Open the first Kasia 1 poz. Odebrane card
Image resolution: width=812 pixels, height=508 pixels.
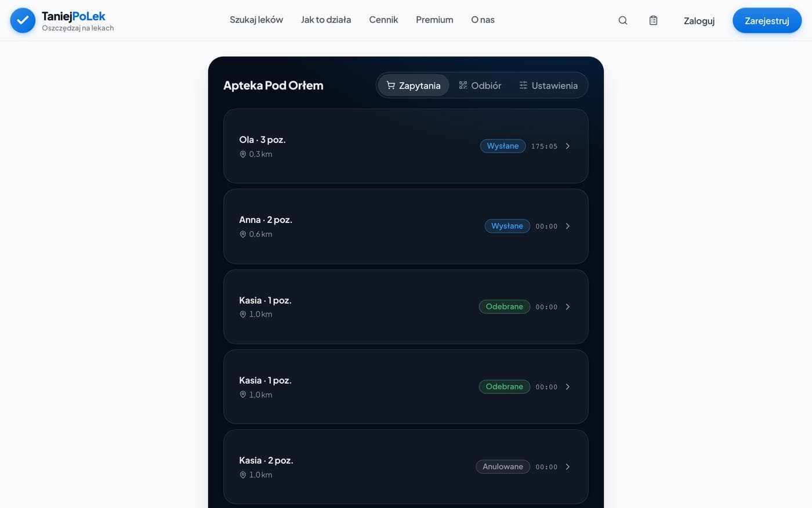tap(406, 307)
